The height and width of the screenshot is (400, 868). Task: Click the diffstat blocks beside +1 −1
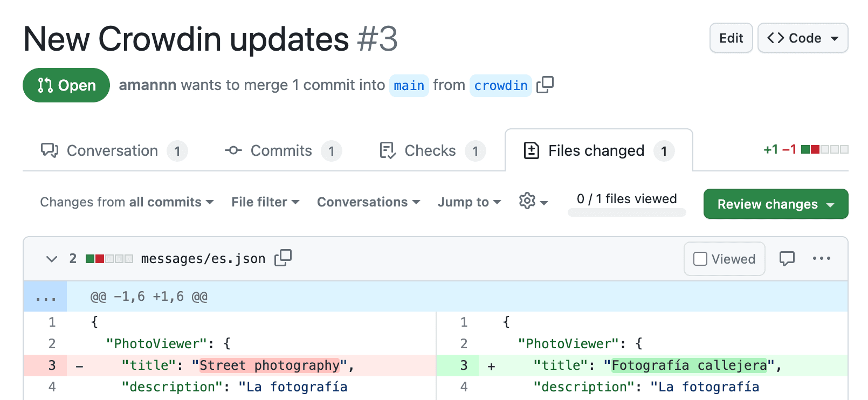click(824, 149)
